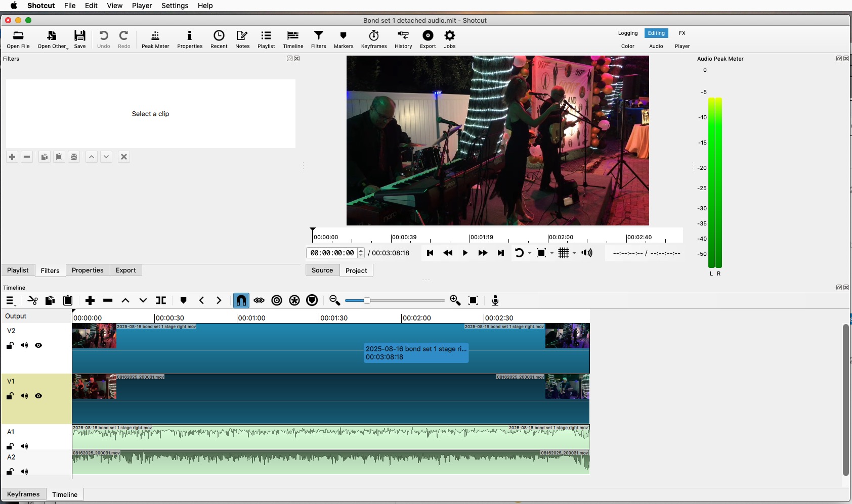Open the Peak Meter panel

(x=155, y=39)
